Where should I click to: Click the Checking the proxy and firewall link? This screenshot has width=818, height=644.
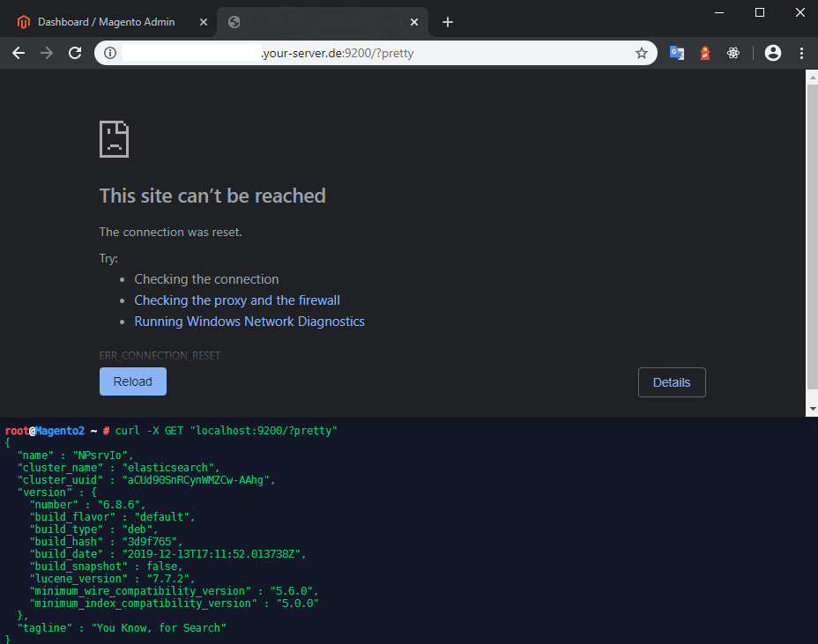[x=237, y=300]
